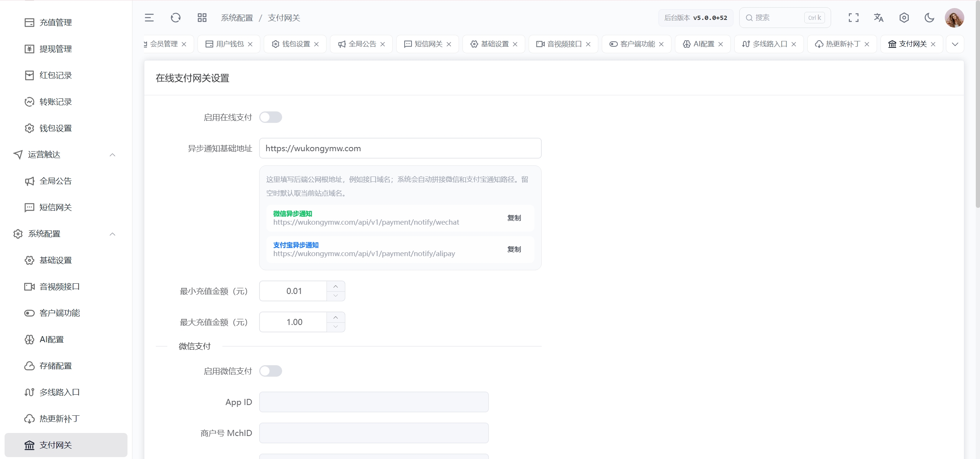The height and width of the screenshot is (459, 980).
Task: Select 支付网关 in the sidebar
Action: [x=66, y=445]
